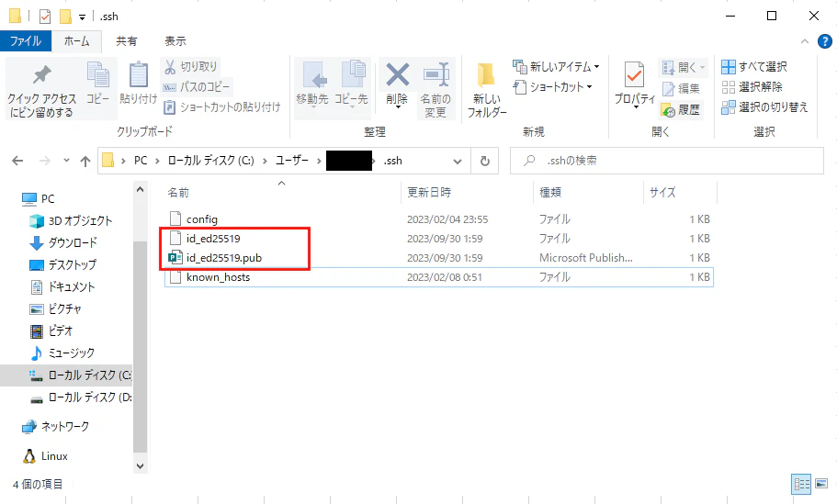This screenshot has width=837, height=504.
Task: Collapse the ribbon with chevron
Action: 805,41
